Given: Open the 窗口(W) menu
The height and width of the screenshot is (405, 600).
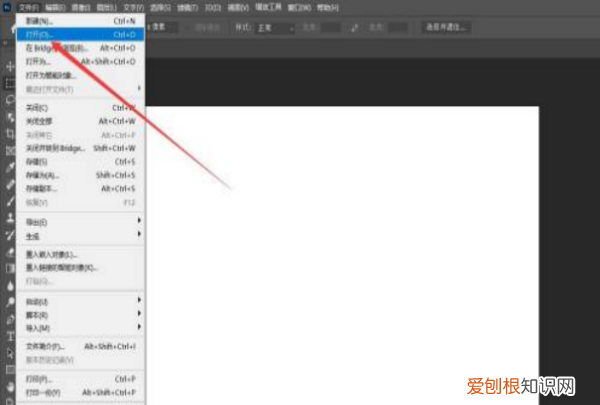Looking at the screenshot, I should (x=299, y=8).
